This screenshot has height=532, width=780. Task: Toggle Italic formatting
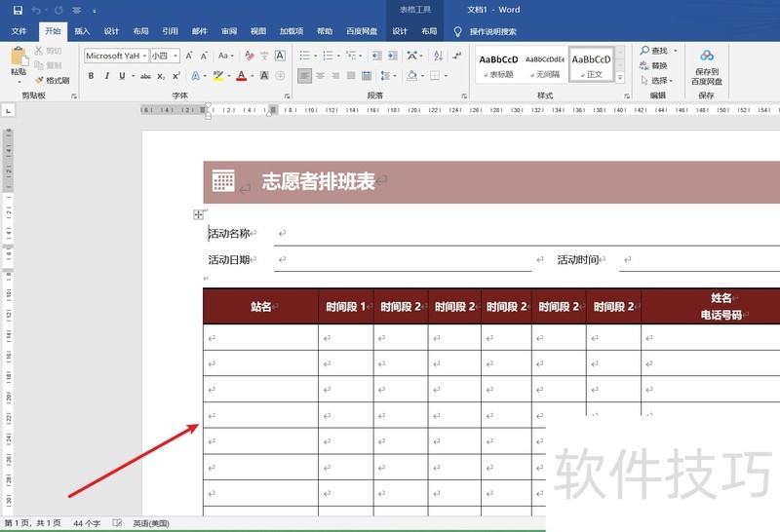105,75
